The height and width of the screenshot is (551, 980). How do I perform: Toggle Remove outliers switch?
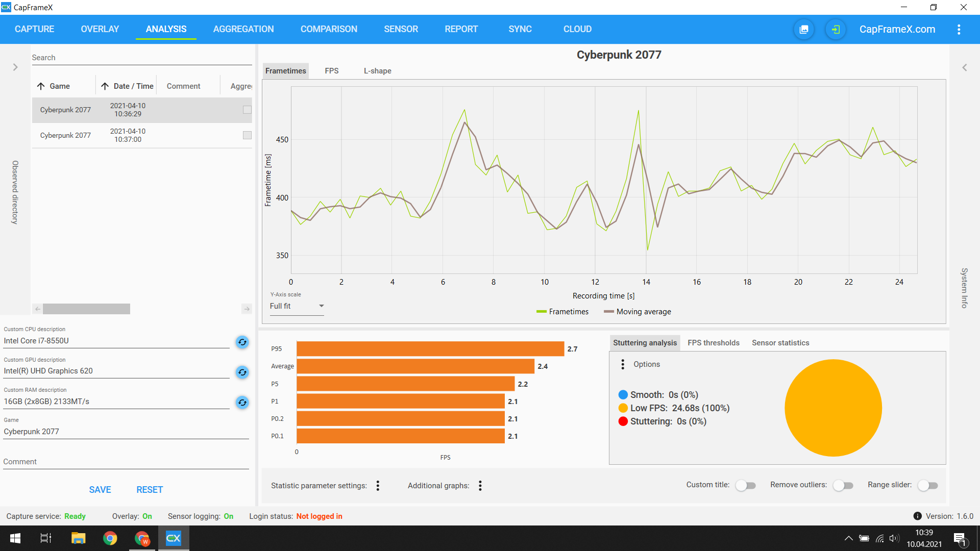coord(843,486)
